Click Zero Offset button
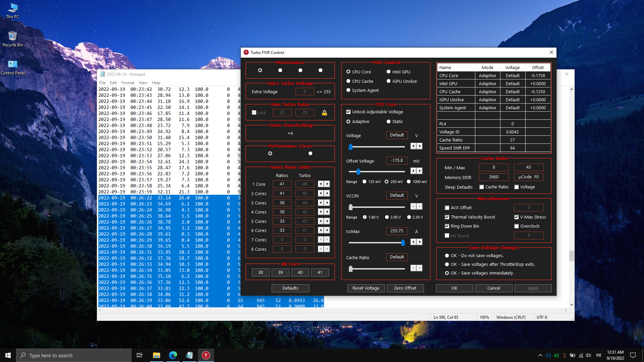644x362 pixels. (x=405, y=288)
